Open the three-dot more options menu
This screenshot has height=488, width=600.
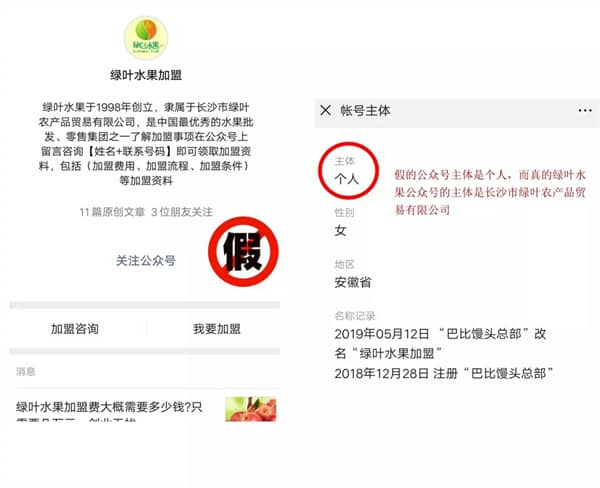point(585,111)
